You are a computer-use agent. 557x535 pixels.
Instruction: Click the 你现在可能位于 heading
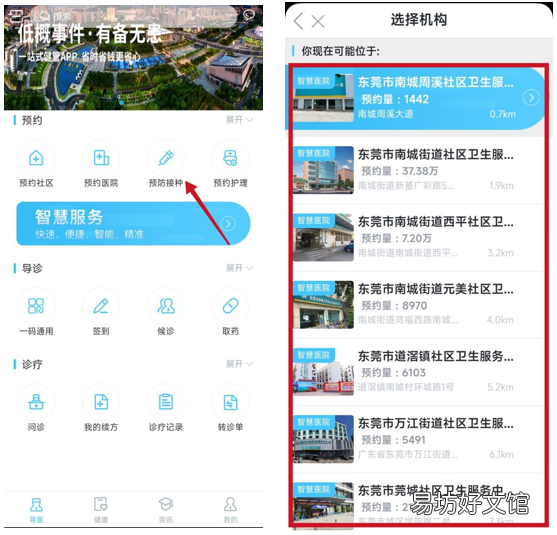(x=340, y=52)
